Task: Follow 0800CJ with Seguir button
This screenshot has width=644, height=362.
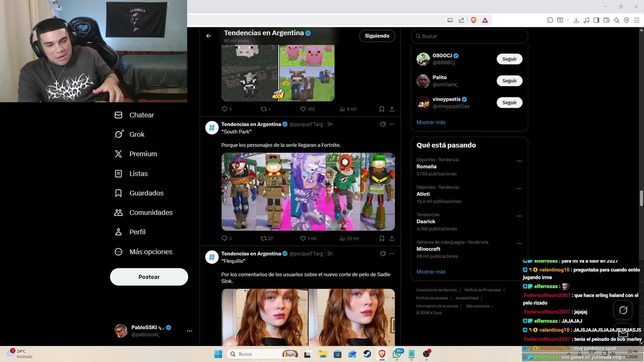Action: click(x=509, y=59)
